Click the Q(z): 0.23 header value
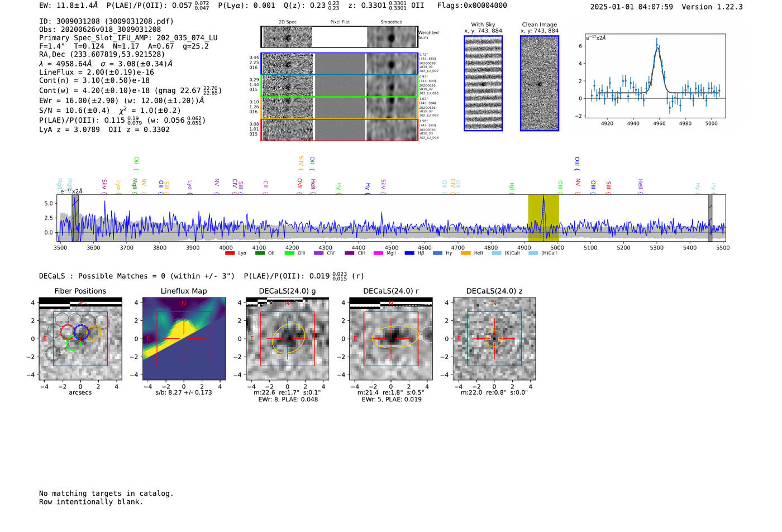The width and height of the screenshot is (782, 532). (312, 6)
